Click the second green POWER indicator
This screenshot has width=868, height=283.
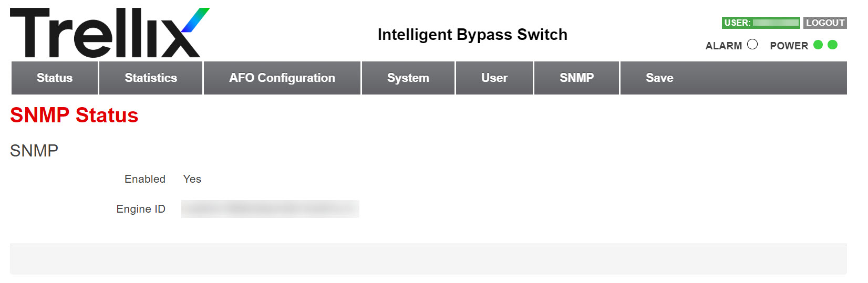pos(833,45)
